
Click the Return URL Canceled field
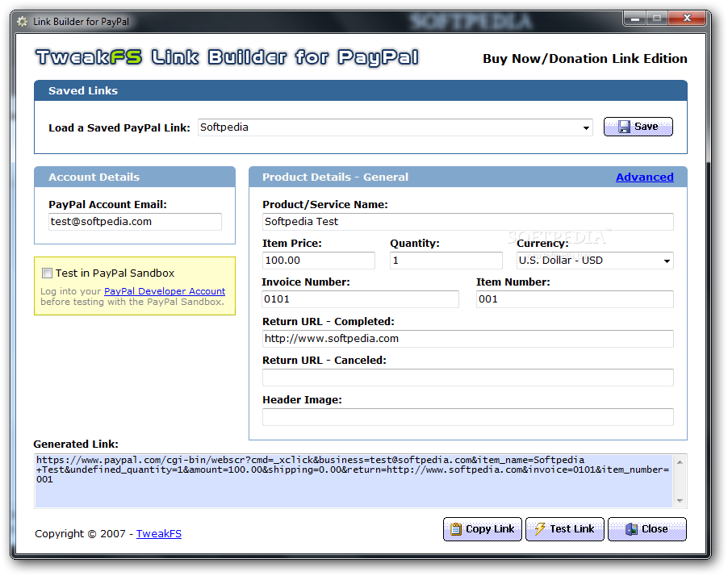467,378
